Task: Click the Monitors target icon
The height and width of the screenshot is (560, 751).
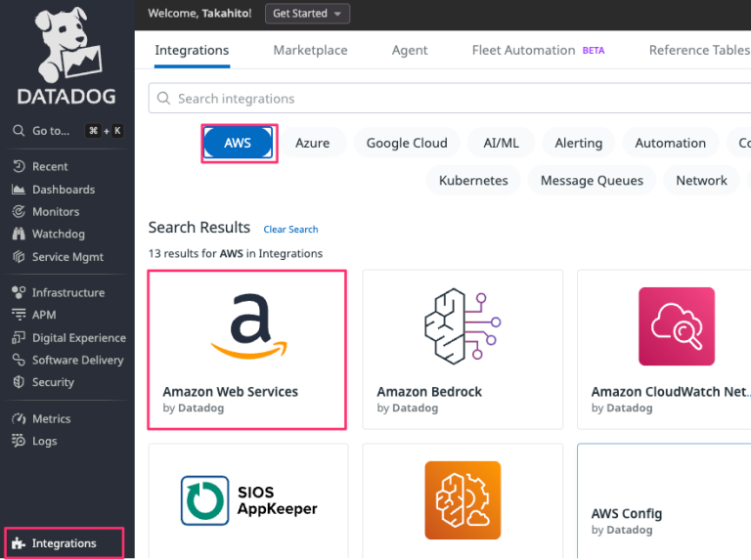Action: [x=19, y=211]
